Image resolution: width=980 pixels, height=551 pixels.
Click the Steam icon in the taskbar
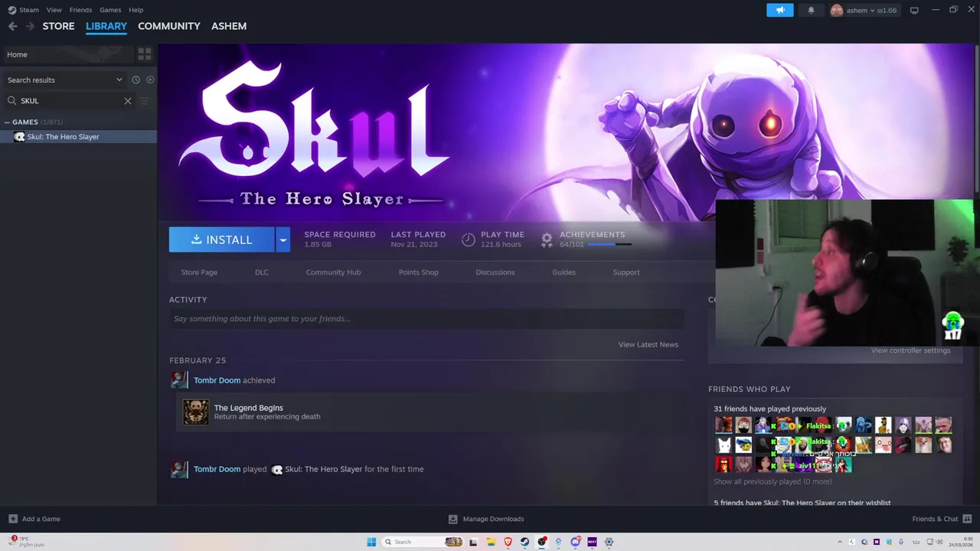click(524, 542)
